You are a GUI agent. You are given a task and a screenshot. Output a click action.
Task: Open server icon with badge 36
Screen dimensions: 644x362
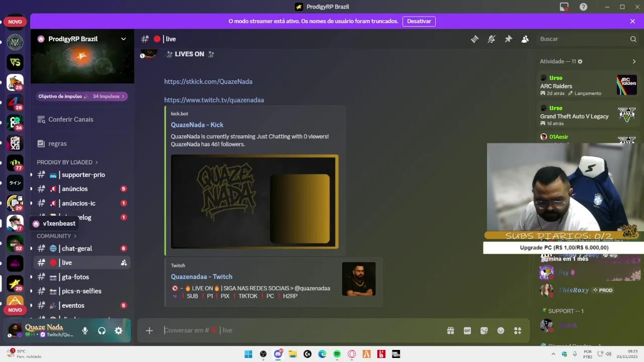pos(15,123)
